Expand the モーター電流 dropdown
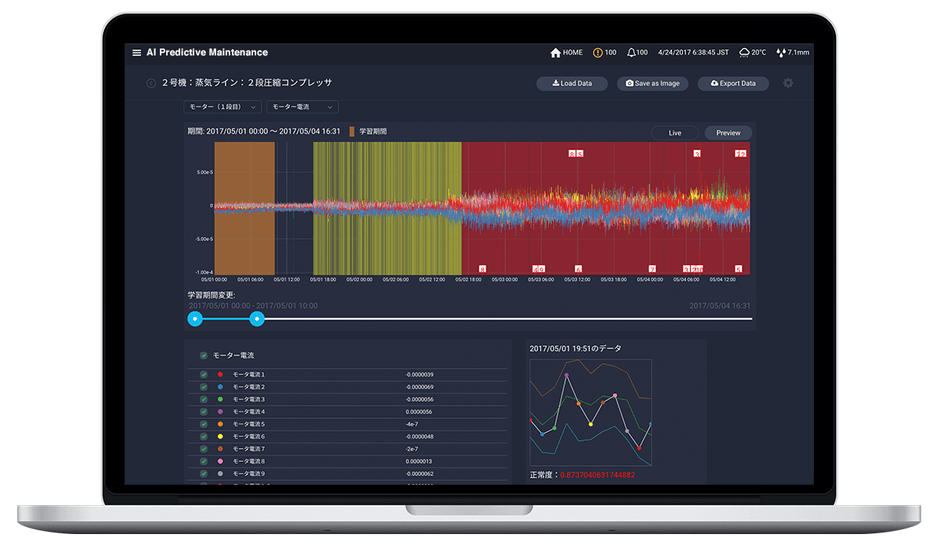Viewport: 940px width, 548px height. click(x=303, y=107)
